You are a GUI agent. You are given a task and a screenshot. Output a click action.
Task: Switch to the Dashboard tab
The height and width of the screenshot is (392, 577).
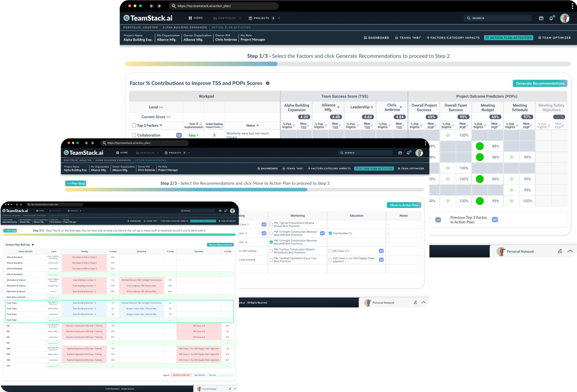(x=376, y=38)
